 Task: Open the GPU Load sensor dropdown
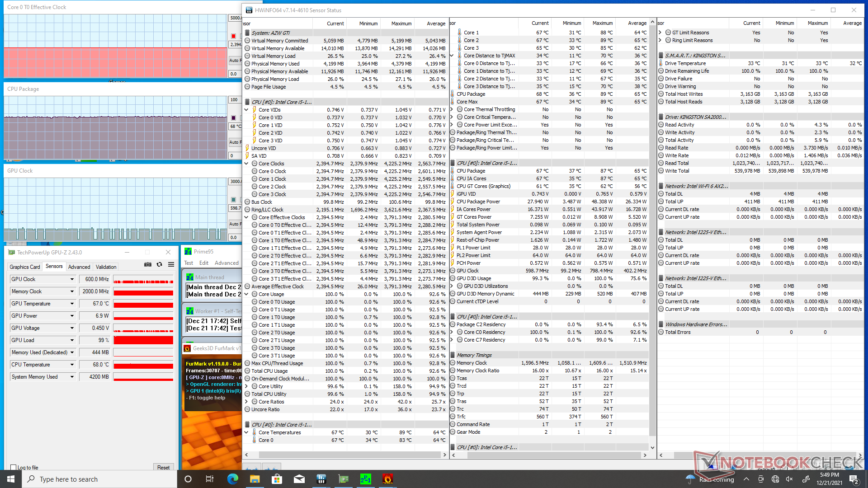(x=72, y=340)
